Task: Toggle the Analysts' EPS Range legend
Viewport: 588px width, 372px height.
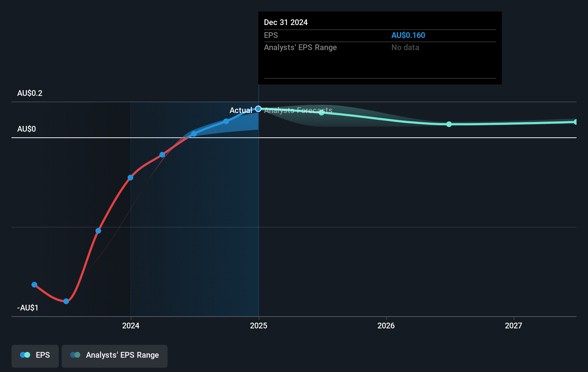Action: click(115, 356)
